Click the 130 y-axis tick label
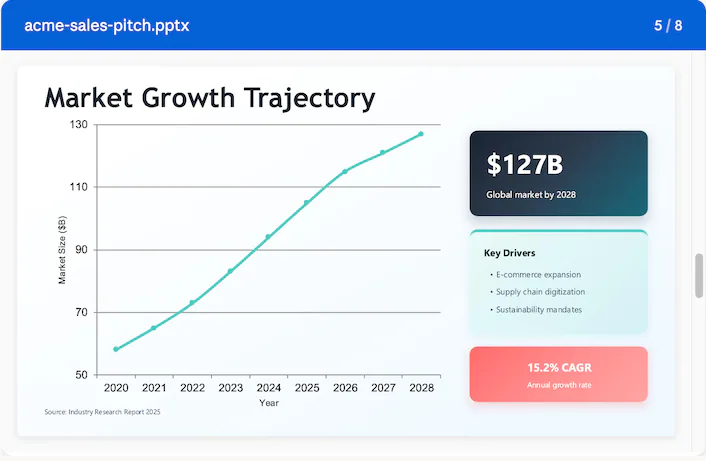Image resolution: width=706 pixels, height=461 pixels. pos(78,125)
